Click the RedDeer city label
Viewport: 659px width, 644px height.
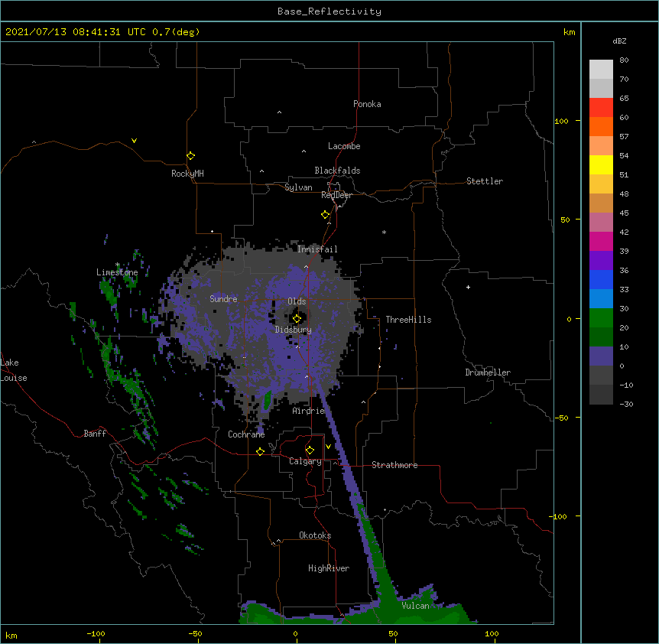coord(336,195)
